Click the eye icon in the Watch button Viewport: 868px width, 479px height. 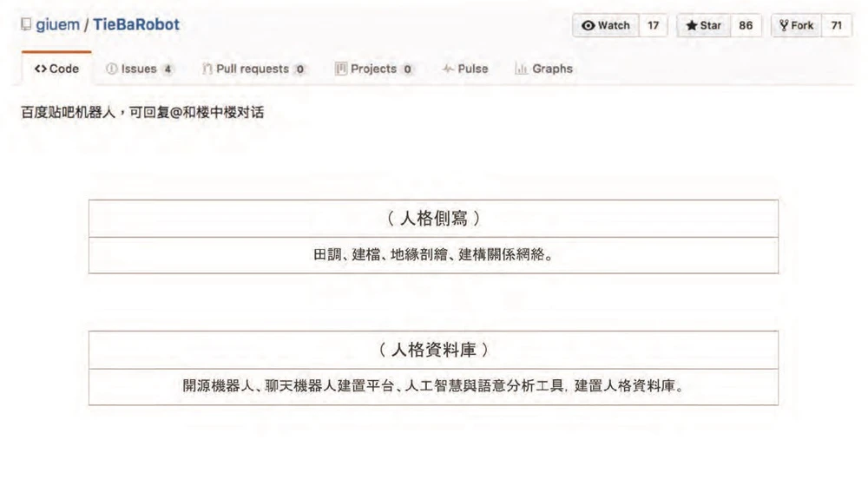(588, 26)
